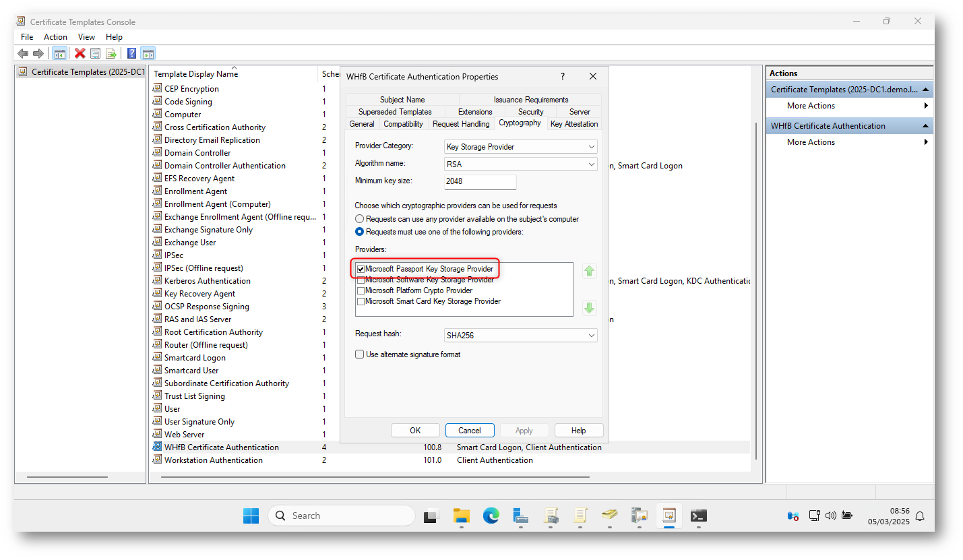Select 'Requests can use any provider' radio option
Image resolution: width=963 pixels, height=560 pixels.
[360, 219]
